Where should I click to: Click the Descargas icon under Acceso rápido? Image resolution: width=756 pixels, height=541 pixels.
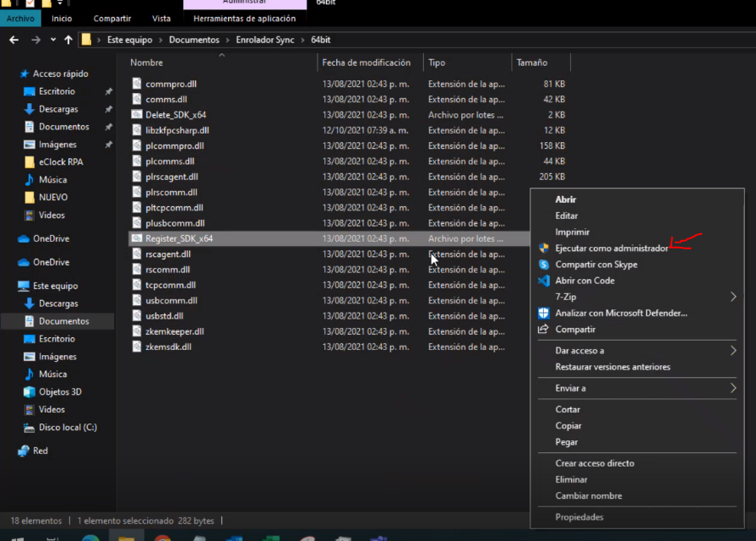30,109
